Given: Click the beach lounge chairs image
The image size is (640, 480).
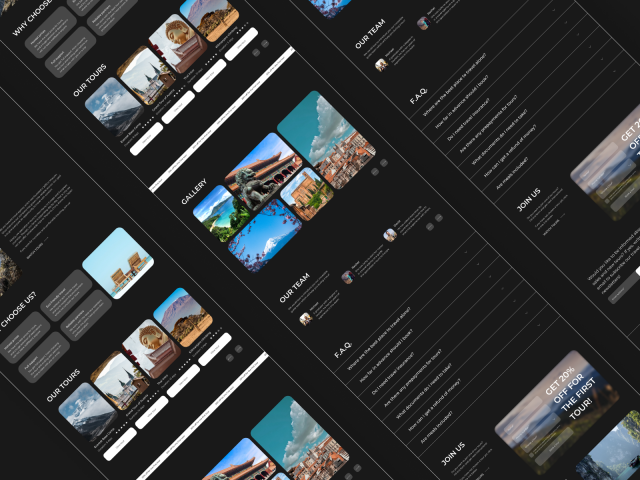Looking at the screenshot, I should click(118, 263).
